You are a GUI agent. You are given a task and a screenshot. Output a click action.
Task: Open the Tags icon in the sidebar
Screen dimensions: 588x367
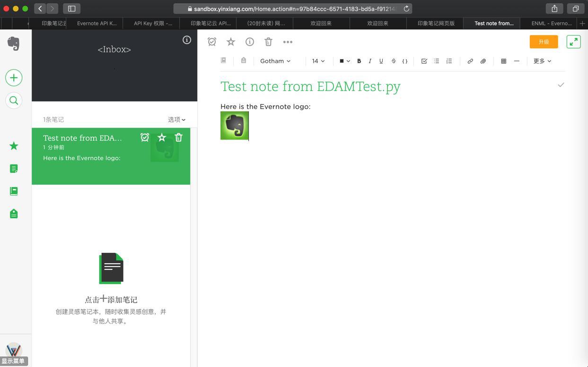(14, 214)
